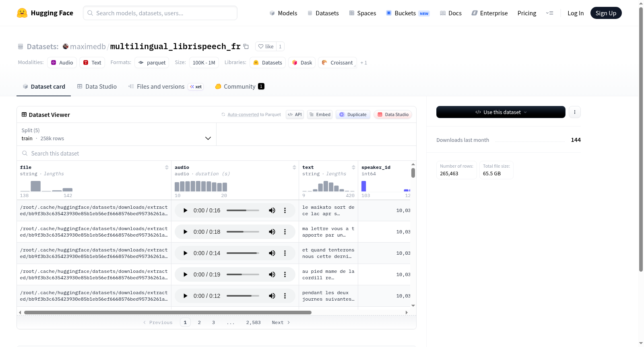Select the Dask library tag
The width and height of the screenshot is (644, 347).
coord(302,62)
